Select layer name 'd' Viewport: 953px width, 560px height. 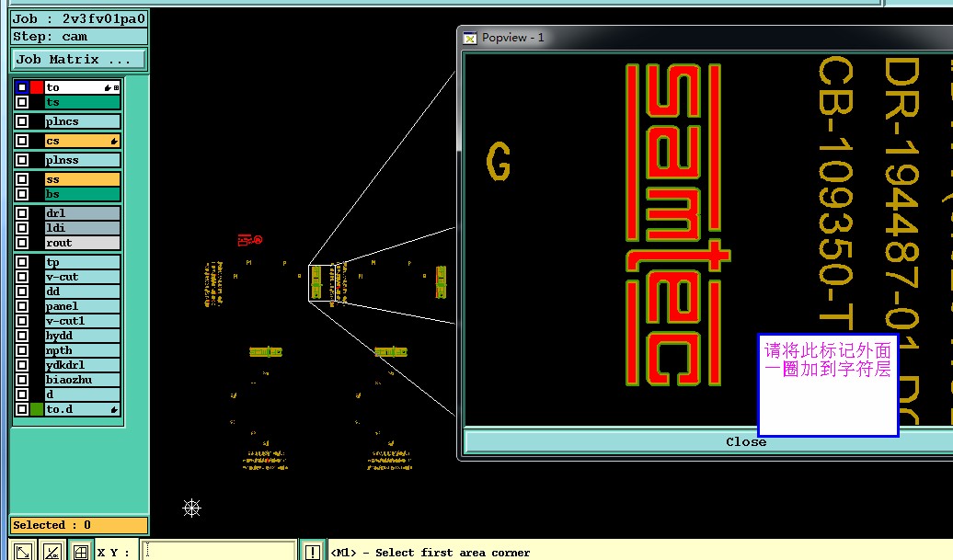(82, 394)
